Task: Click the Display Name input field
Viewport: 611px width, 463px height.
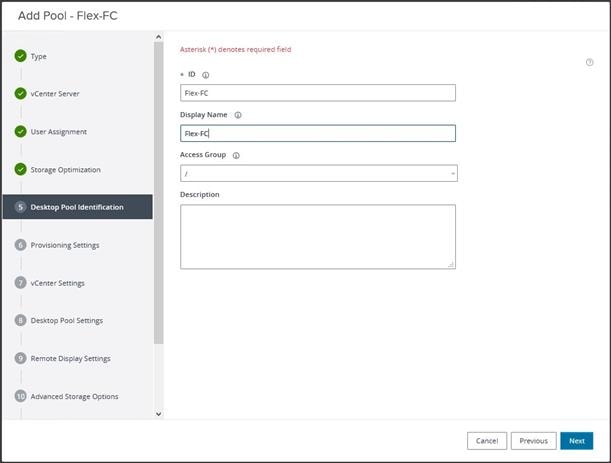Action: [x=318, y=133]
